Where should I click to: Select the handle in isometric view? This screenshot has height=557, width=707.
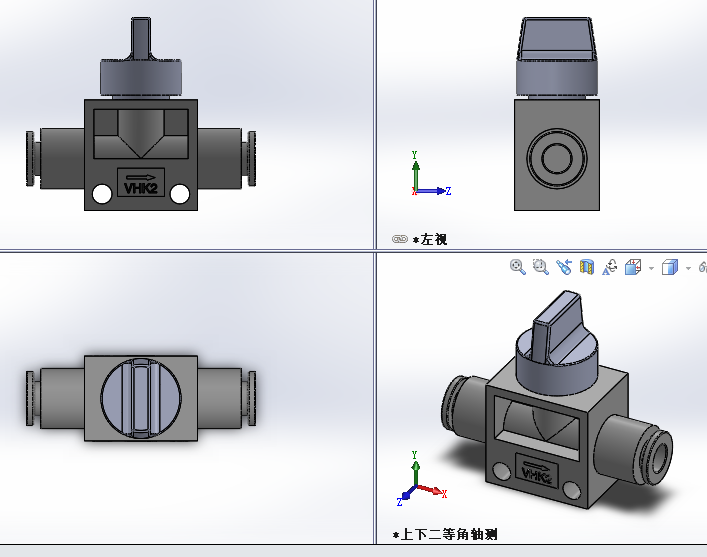tap(558, 325)
